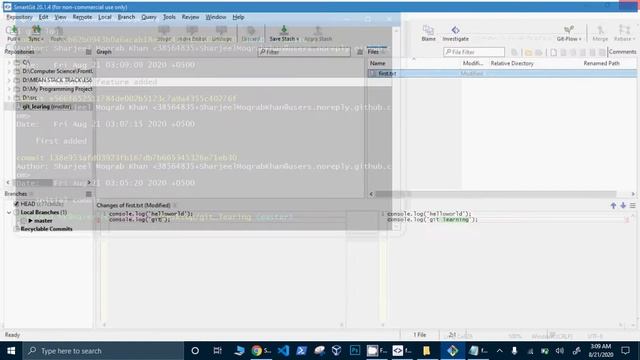Open Task View on the taskbar
This screenshot has height=360, width=640.
pyautogui.click(x=217, y=351)
